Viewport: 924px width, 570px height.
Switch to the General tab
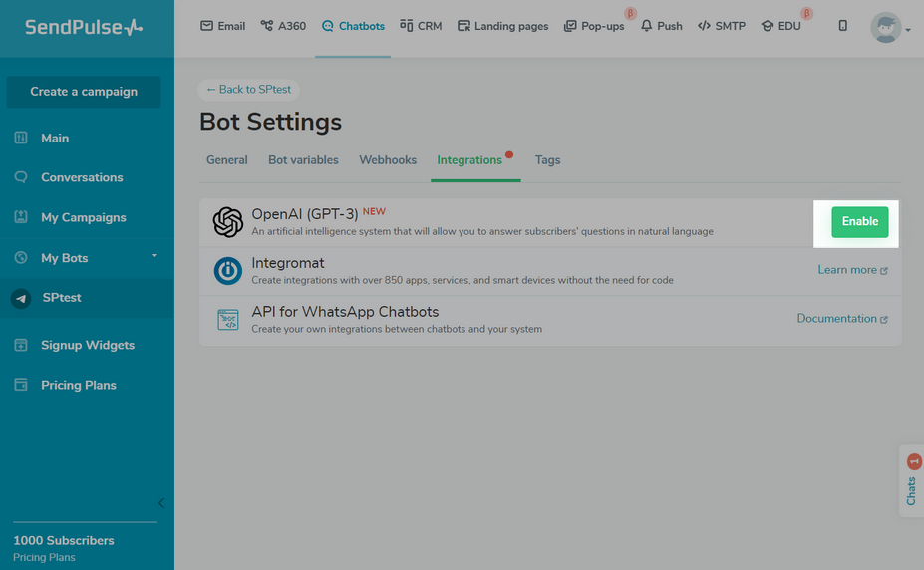(x=227, y=160)
